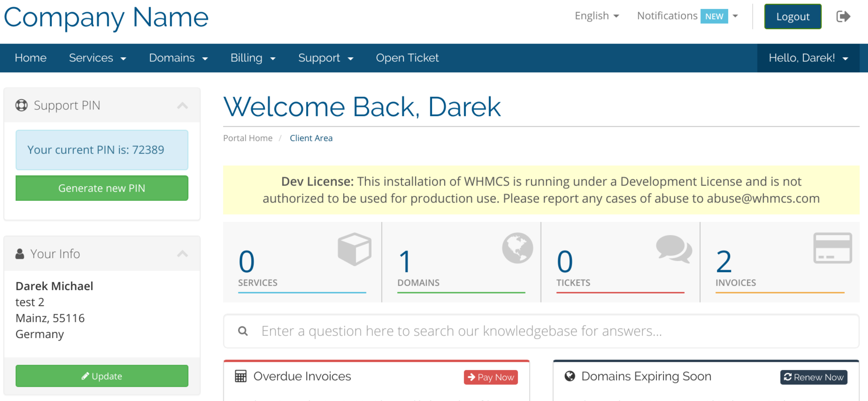Follow the Portal Home breadcrumb link
This screenshot has width=868, height=401.
point(248,138)
